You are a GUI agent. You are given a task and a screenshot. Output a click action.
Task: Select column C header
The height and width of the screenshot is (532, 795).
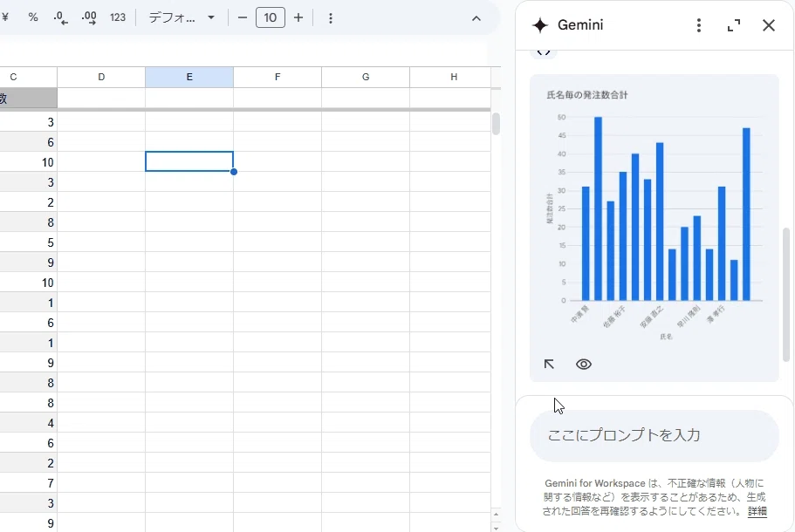point(28,77)
